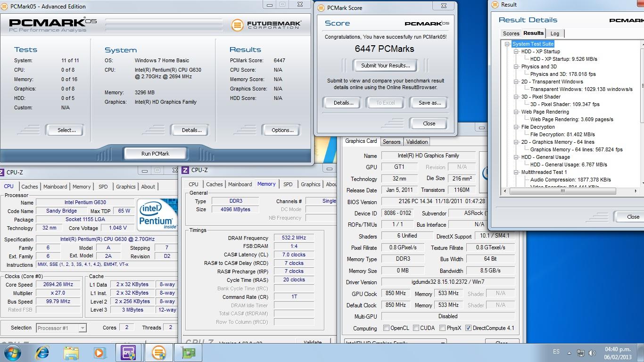Select 'File Decryption: 81.402 MB/s' row

(x=562, y=135)
